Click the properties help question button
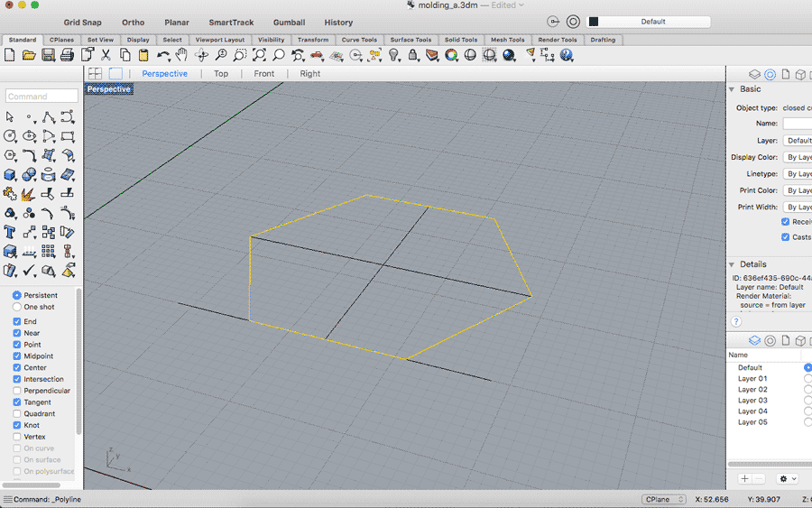812x508 pixels. click(736, 321)
